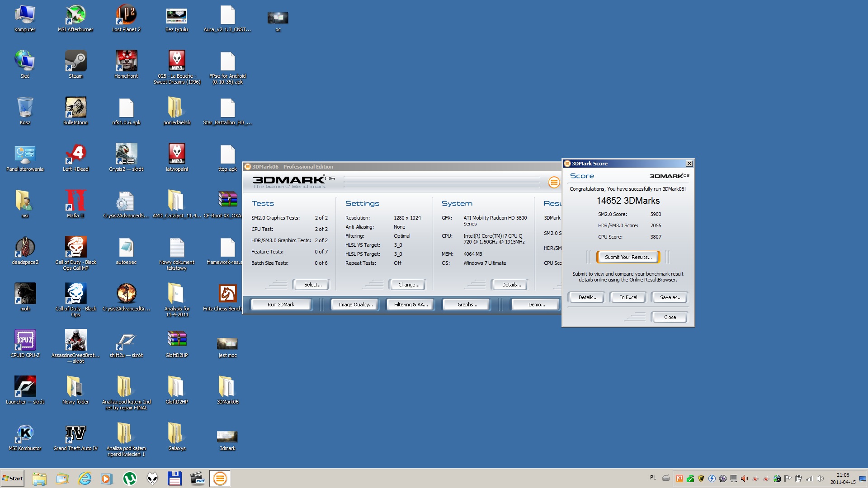Select the Left 4 Dead shortcut
The image size is (868, 488).
tap(75, 158)
